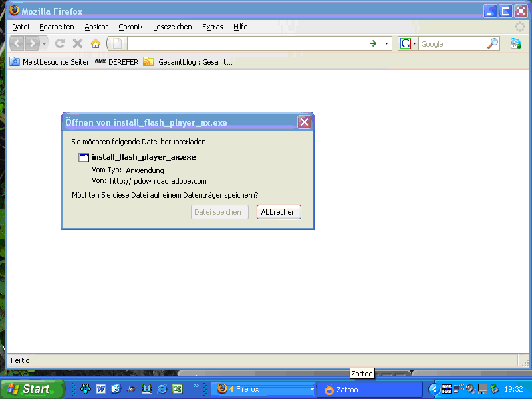532x399 pixels.
Task: Expand the address bar history dropdown
Action: pos(387,43)
